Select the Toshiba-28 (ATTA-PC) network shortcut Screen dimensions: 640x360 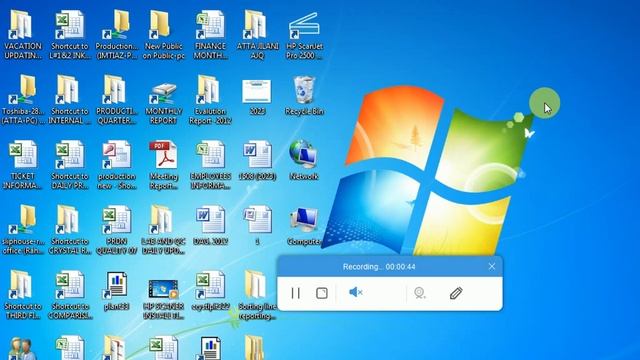pyautogui.click(x=22, y=100)
